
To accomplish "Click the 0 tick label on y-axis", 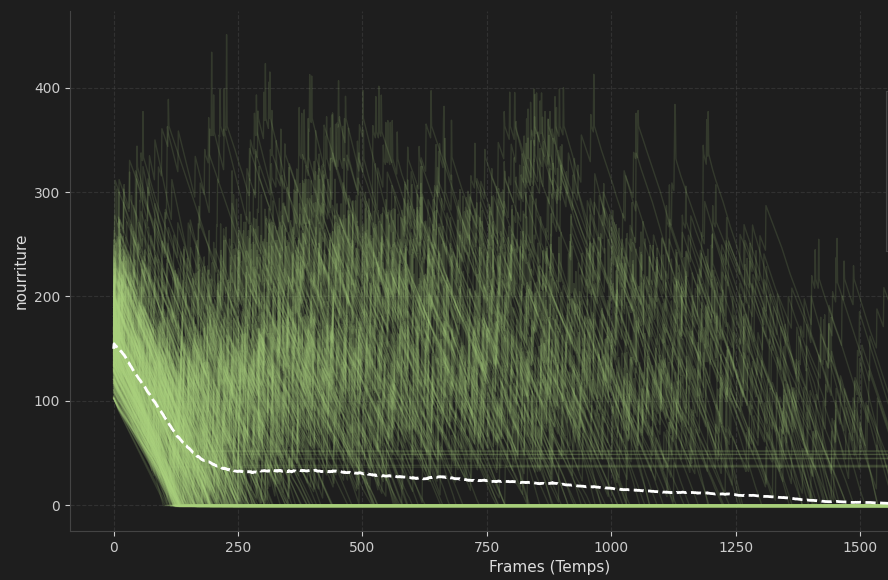I will pyautogui.click(x=55, y=506).
